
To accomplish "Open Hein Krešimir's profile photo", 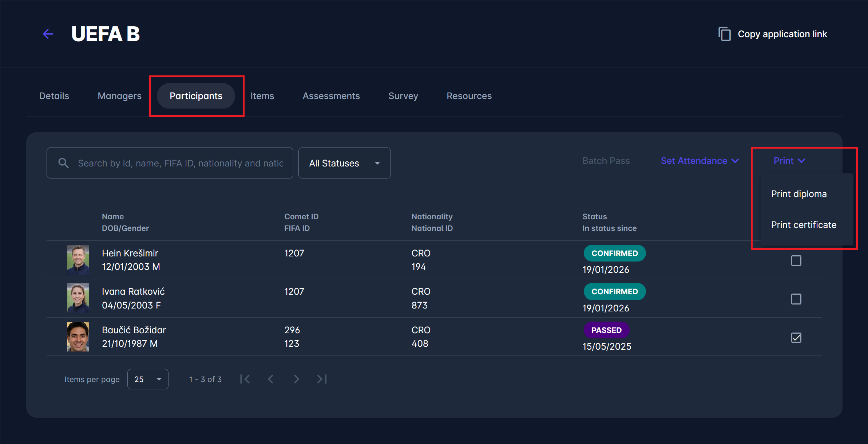I will coord(78,260).
